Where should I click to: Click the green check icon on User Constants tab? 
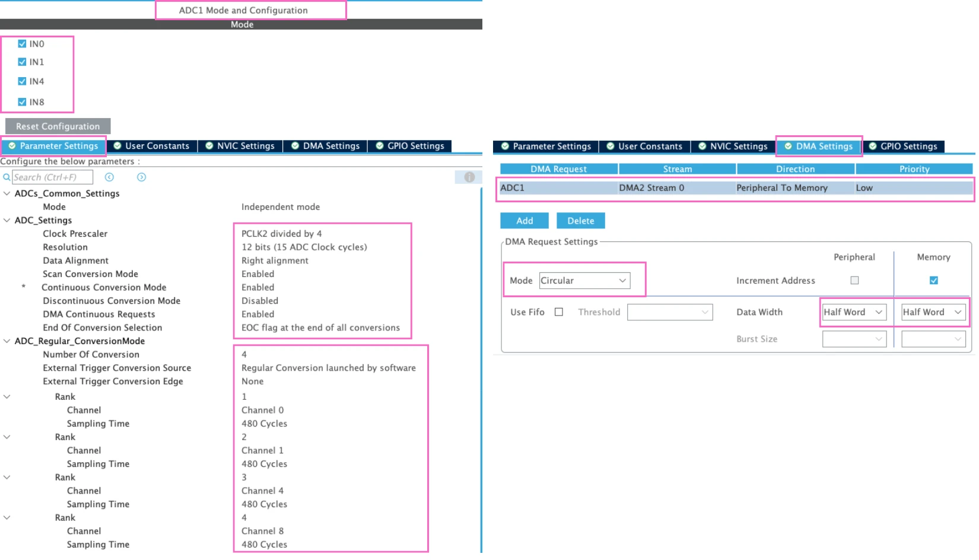(117, 145)
